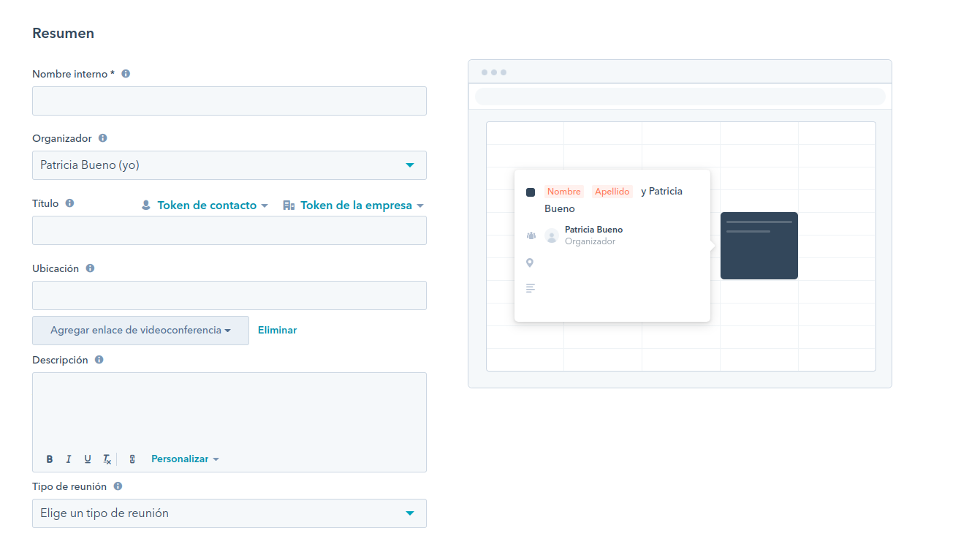Open Agregar enlace de videoconferencia menu
Image resolution: width=980 pixels, height=539 pixels.
pyautogui.click(x=140, y=331)
